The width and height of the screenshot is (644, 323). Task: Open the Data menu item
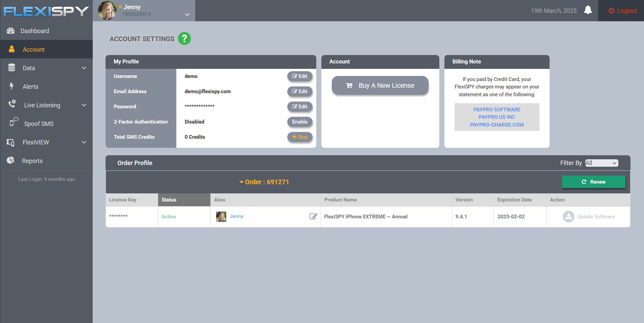coord(46,68)
